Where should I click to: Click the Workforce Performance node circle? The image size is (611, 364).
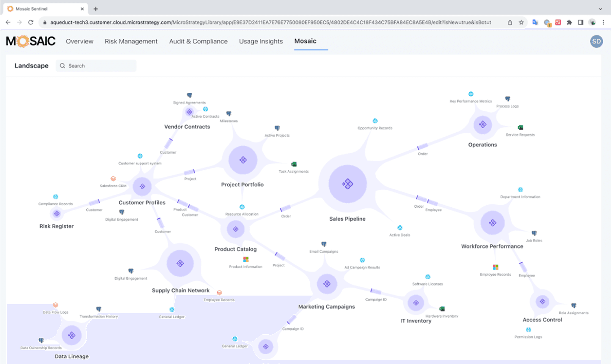coord(492,223)
